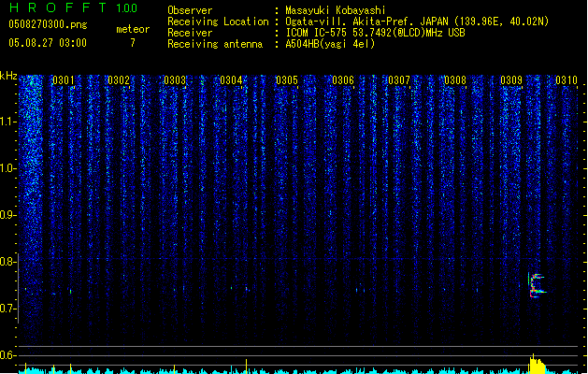The width and height of the screenshot is (588, 374).
Task: Click the Receiving antenna label
Action: click(x=215, y=44)
